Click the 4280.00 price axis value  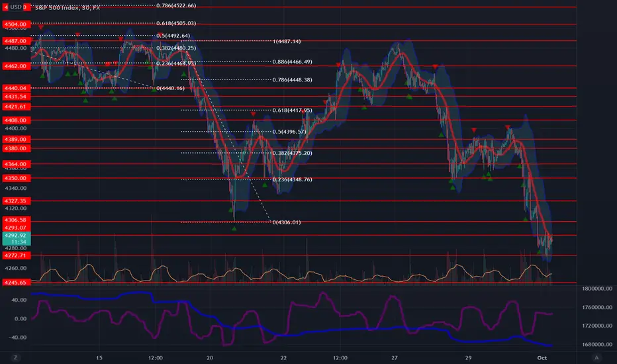15,248
